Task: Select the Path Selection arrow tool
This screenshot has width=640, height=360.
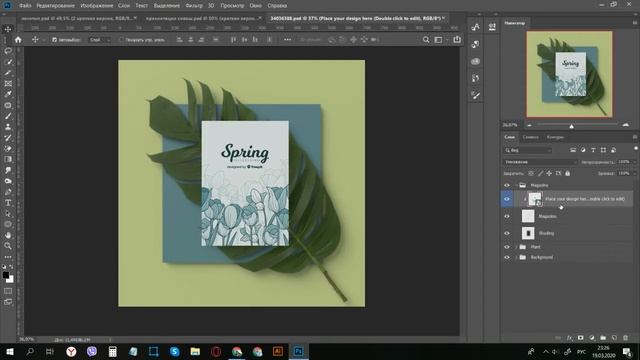Action: [x=8, y=213]
